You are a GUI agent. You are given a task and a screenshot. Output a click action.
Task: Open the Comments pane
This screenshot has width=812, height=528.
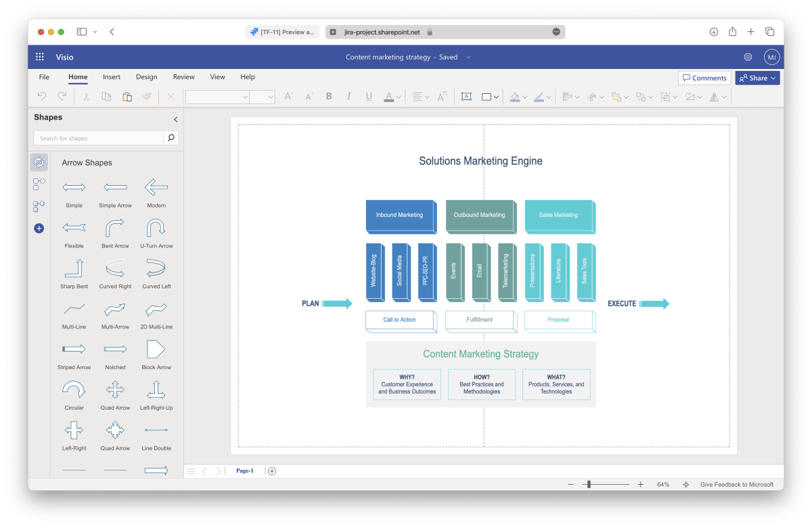pyautogui.click(x=704, y=78)
